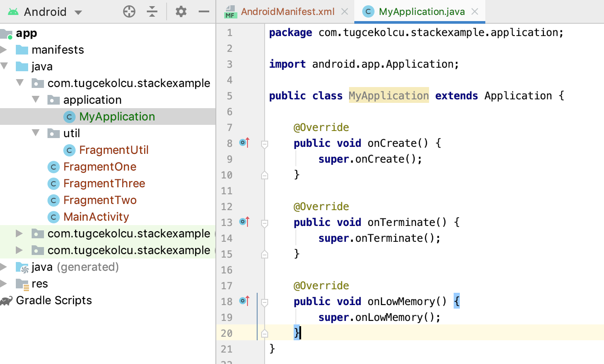604x364 pixels.
Task: Open the project tool window settings gear
Action: click(180, 11)
